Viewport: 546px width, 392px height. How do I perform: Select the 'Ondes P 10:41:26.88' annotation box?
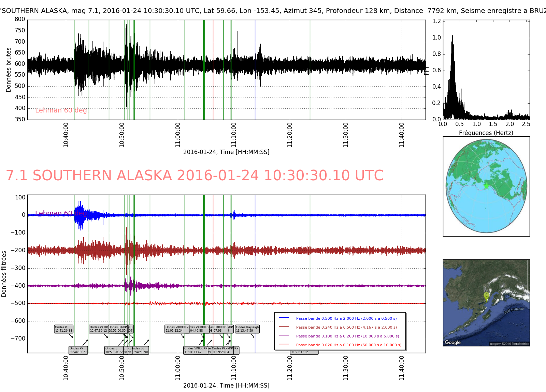[x=64, y=329]
